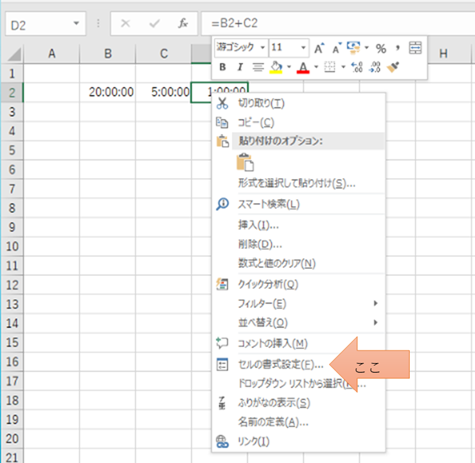Image resolution: width=475 pixels, height=463 pixels.
Task: Open font color dropdown arrow
Action: (316, 67)
